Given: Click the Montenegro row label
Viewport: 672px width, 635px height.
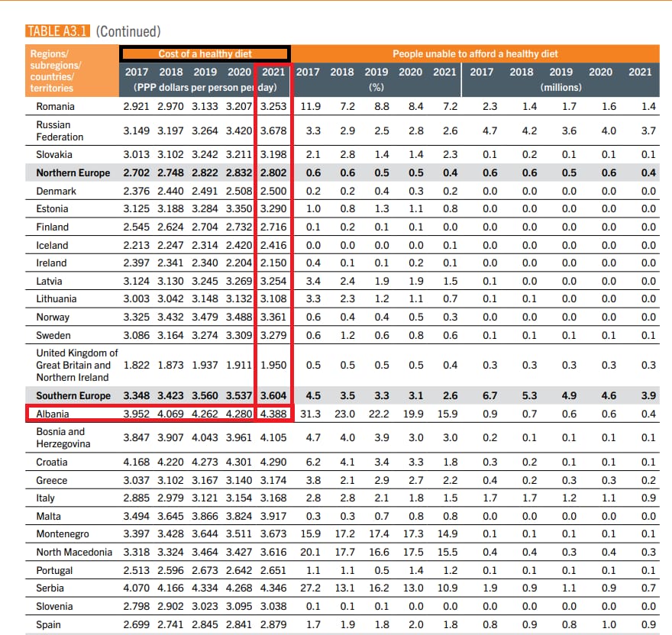Looking at the screenshot, I should point(63,534).
